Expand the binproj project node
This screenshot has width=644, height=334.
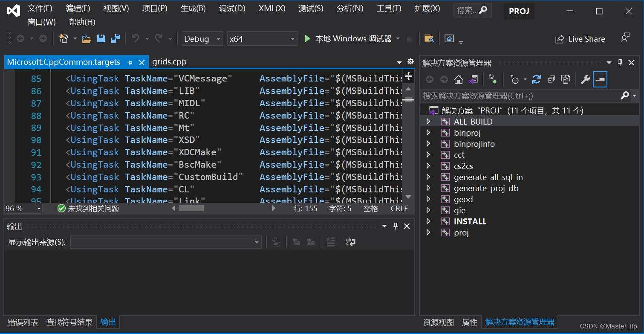[429, 133]
